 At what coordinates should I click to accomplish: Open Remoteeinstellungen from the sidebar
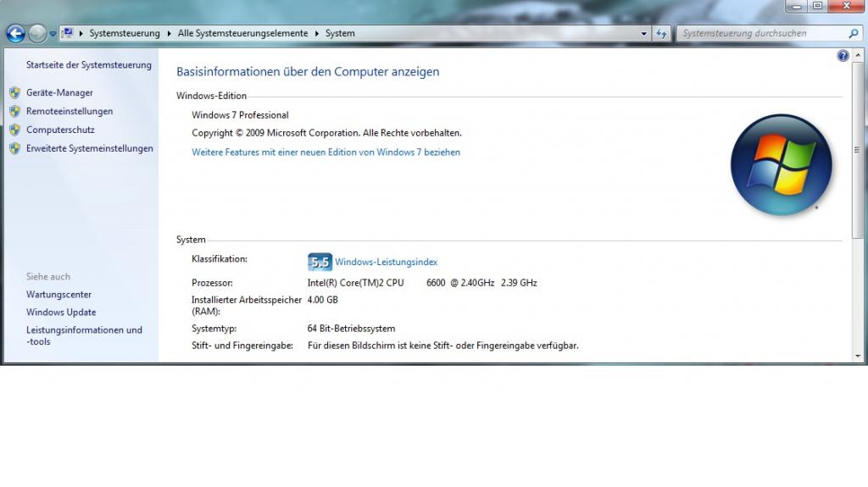point(70,112)
